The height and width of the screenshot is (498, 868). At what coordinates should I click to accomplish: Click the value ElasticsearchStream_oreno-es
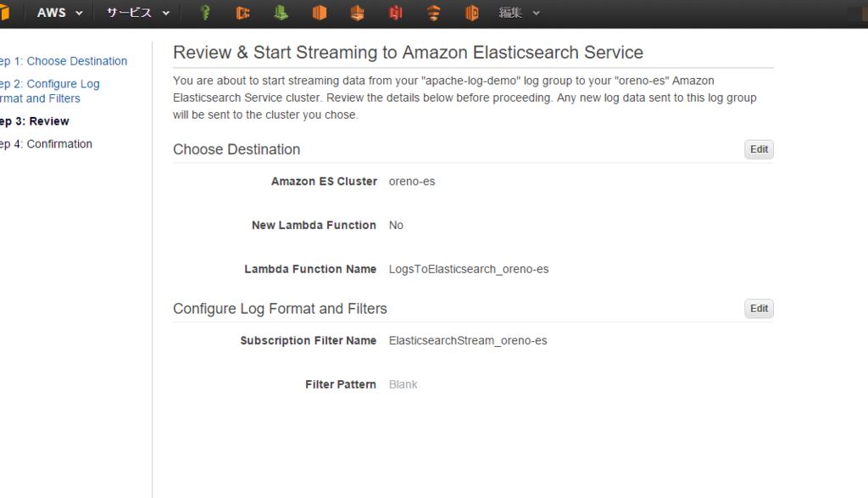click(468, 341)
